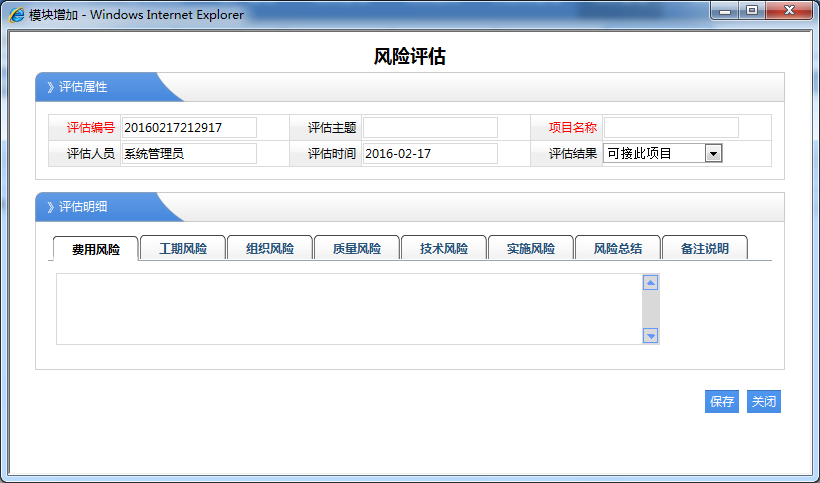The height and width of the screenshot is (483, 820).
Task: Click the Internet Explorer icon in title bar
Action: 17,15
